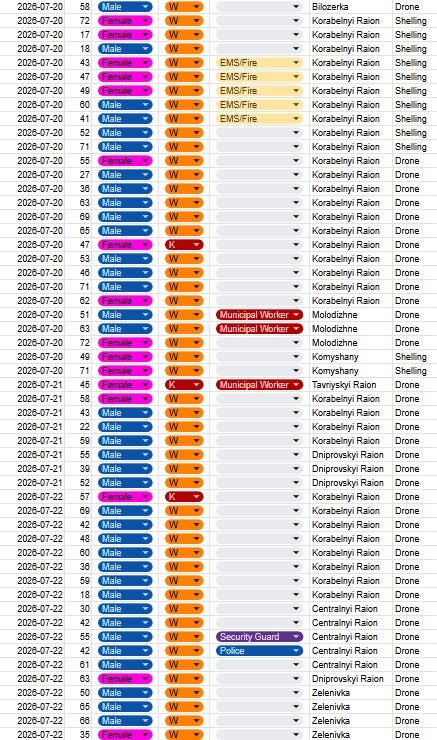Screen dimensions: 437x740
Task: Select the Drone cell in the Bilozerka row
Action: pos(414,7)
